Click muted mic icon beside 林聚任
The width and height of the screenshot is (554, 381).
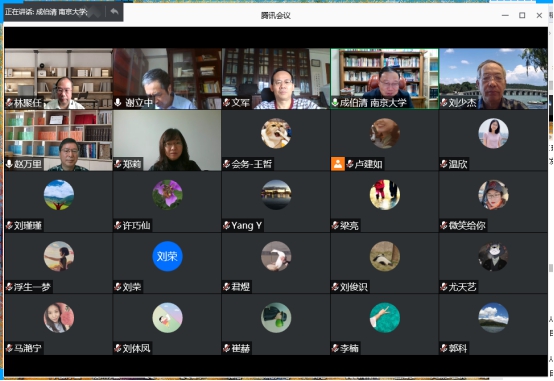coord(10,103)
